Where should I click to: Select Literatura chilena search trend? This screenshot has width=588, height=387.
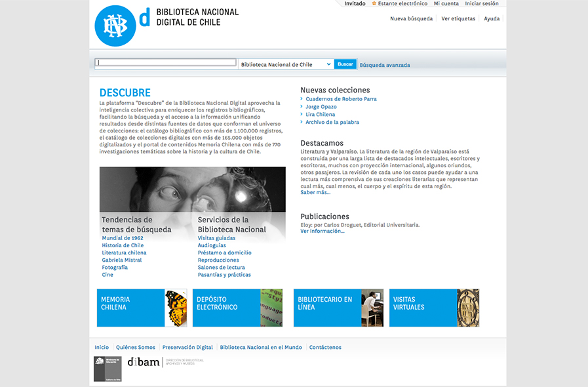pyautogui.click(x=124, y=253)
